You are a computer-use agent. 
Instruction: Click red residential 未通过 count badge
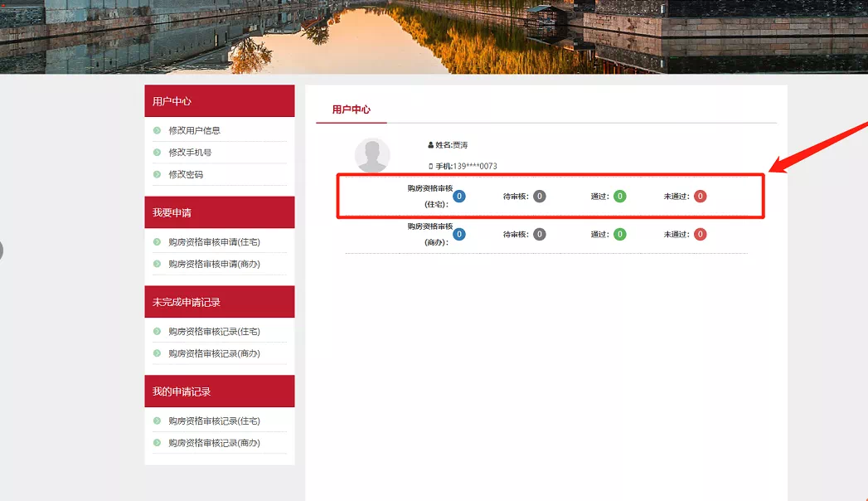(x=701, y=197)
